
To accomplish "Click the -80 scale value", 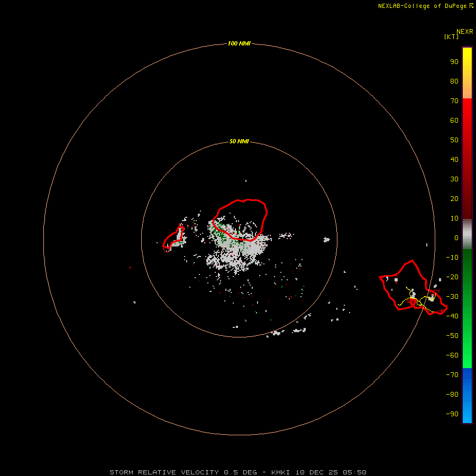I will (x=452, y=395).
